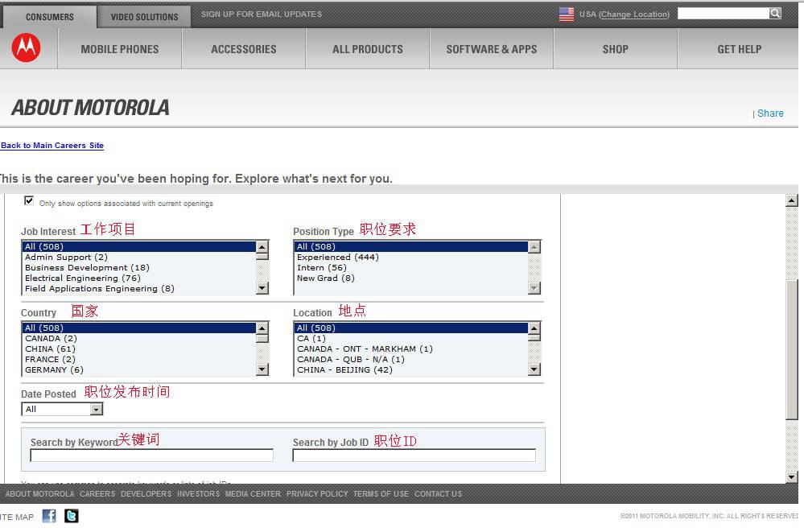Uncheck only show options with current openings

tap(30, 201)
